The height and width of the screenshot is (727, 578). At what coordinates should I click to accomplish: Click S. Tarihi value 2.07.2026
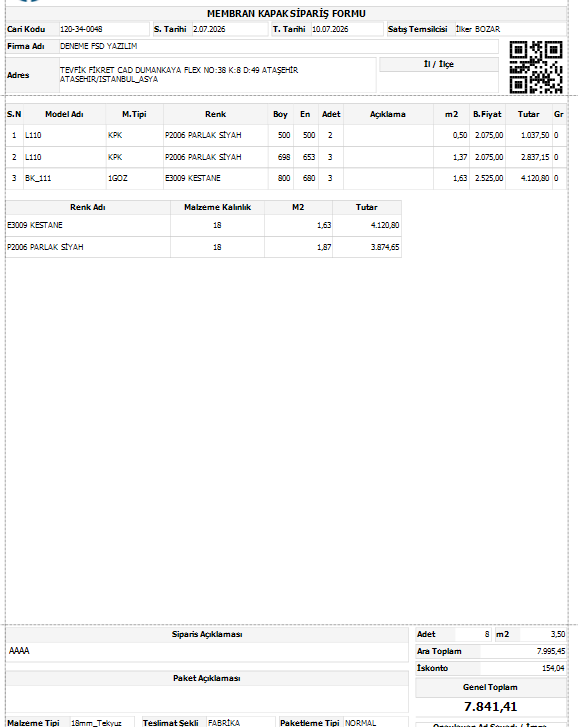point(209,29)
